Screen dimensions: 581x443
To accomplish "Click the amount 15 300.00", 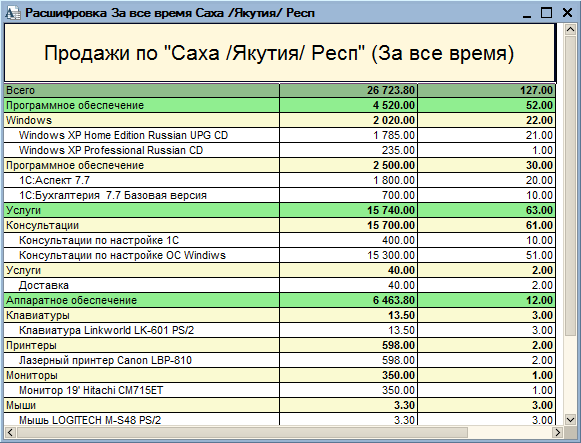I will pyautogui.click(x=391, y=255).
